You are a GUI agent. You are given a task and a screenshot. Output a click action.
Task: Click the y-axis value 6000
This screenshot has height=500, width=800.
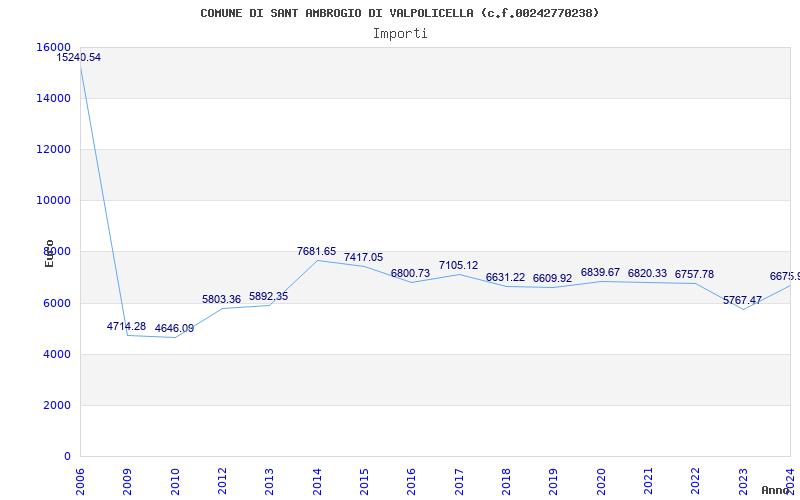coord(57,303)
